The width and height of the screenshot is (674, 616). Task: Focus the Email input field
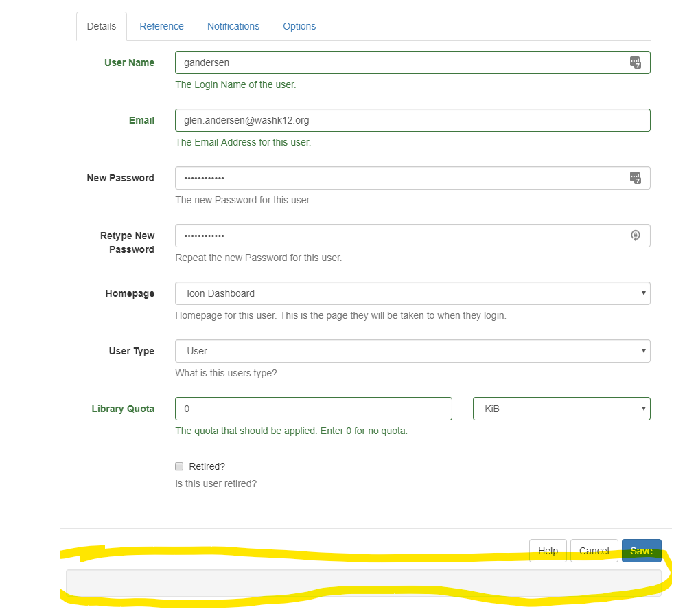[x=412, y=120]
